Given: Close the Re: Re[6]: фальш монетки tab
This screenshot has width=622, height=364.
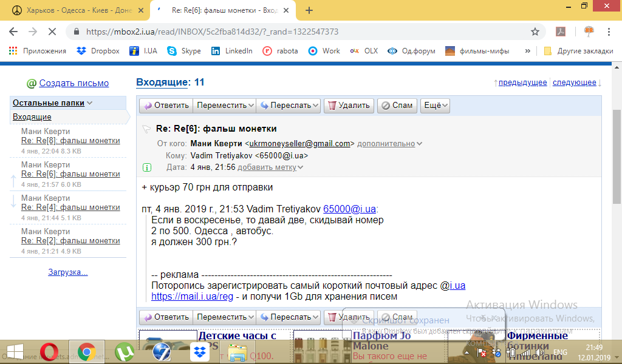Looking at the screenshot, I should tap(287, 11).
